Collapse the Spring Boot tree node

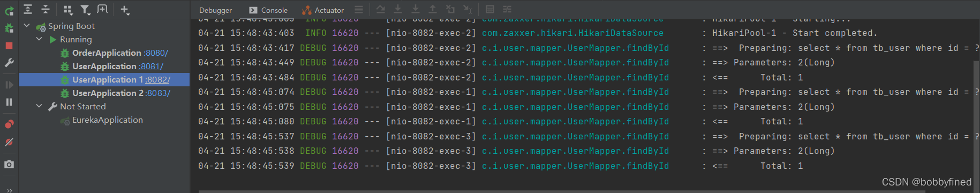click(27, 25)
